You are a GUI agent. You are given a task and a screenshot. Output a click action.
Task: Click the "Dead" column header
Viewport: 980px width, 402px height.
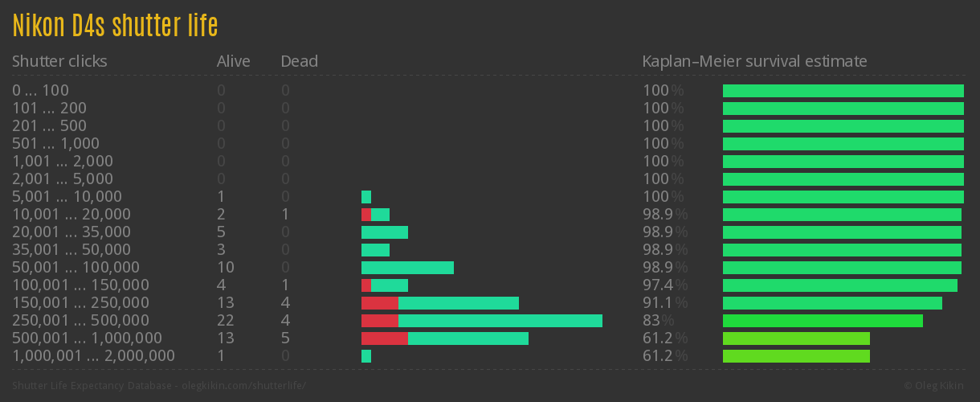point(299,61)
